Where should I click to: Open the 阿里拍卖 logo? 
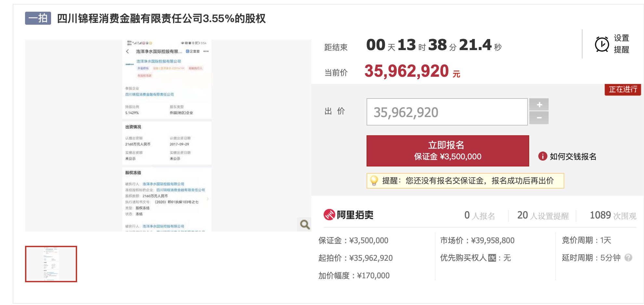(x=348, y=215)
